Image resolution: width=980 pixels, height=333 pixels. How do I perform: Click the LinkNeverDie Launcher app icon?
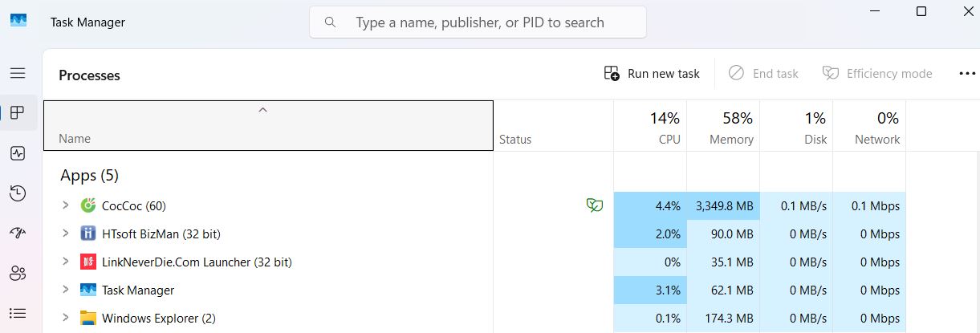tap(88, 262)
